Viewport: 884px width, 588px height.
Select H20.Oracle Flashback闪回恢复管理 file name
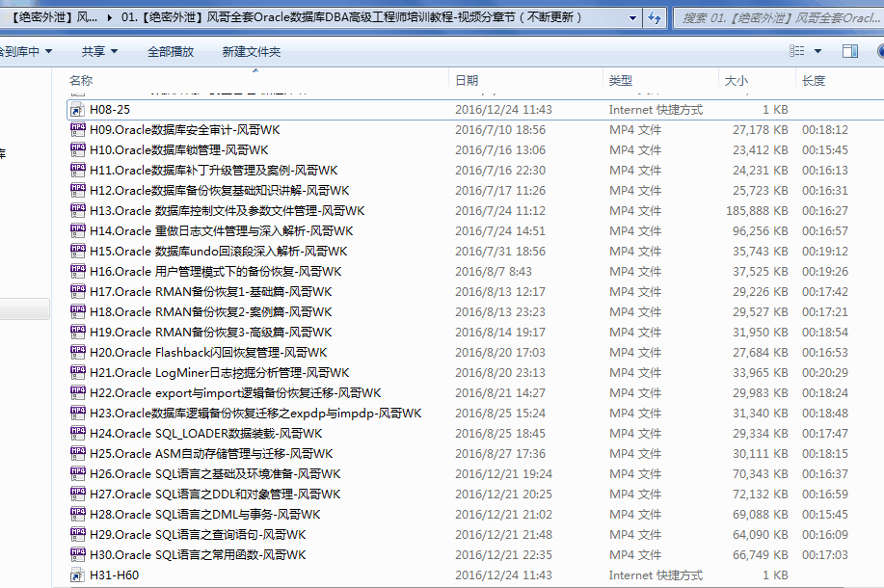pos(208,353)
